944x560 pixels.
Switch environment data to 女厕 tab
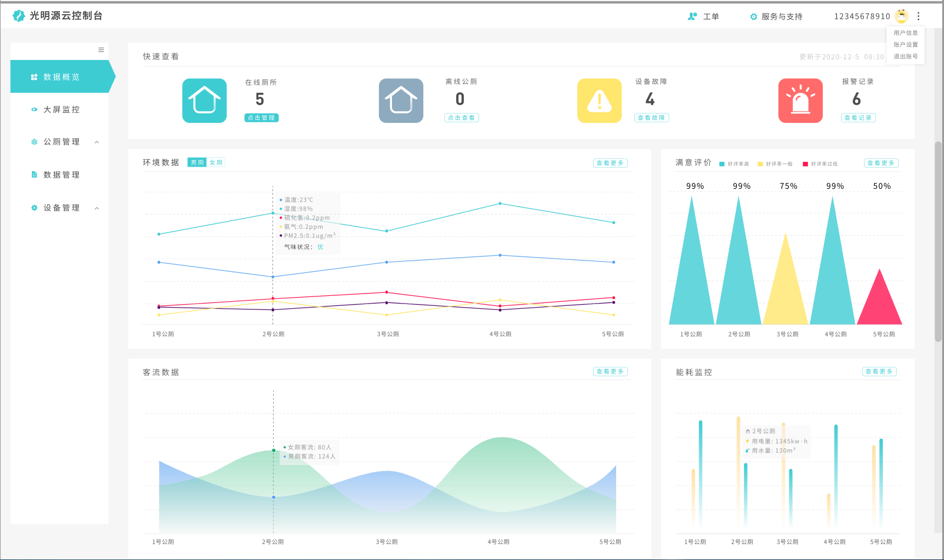pyautogui.click(x=216, y=162)
